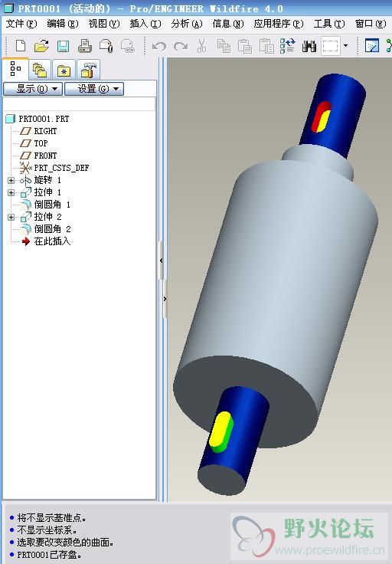Click the Copy icon

click(224, 46)
